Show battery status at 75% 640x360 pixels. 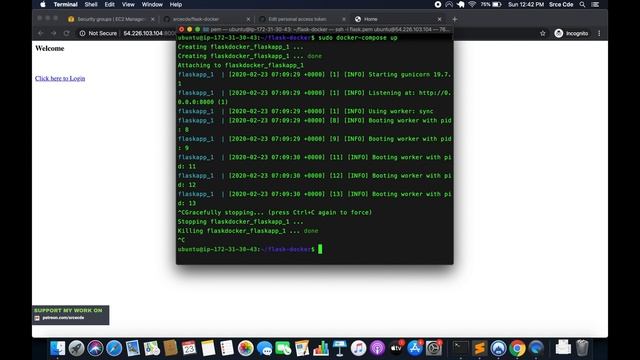(x=491, y=4)
